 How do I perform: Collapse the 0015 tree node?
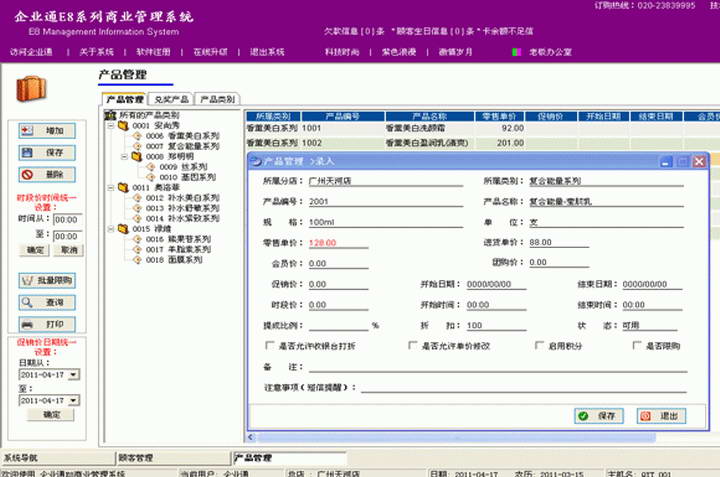coord(111,229)
